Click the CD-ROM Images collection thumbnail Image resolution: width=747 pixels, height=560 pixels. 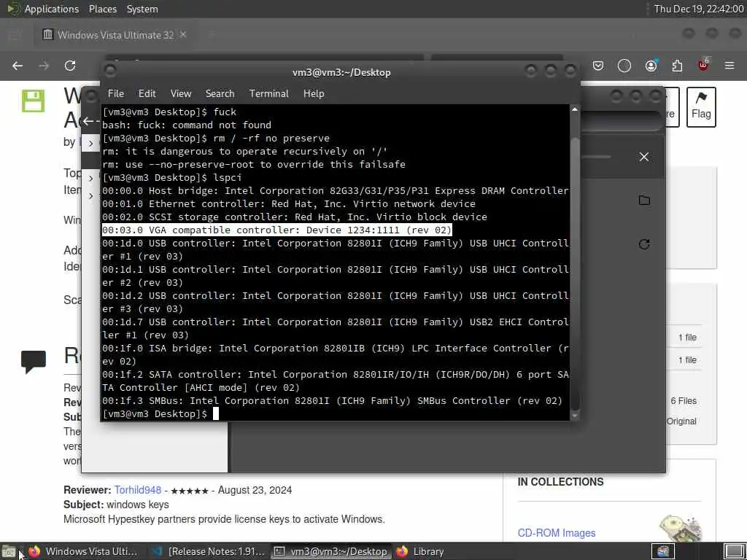tap(681, 528)
